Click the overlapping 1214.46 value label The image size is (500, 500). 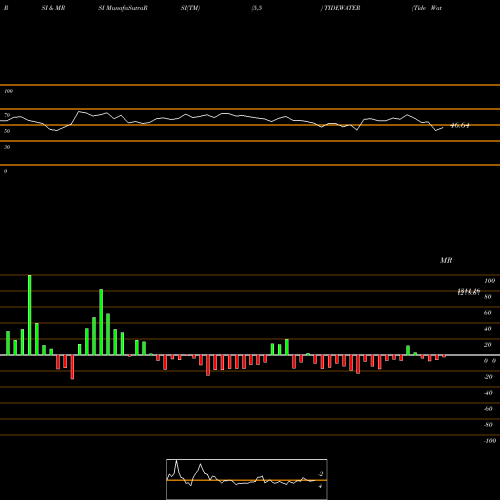[468, 292]
